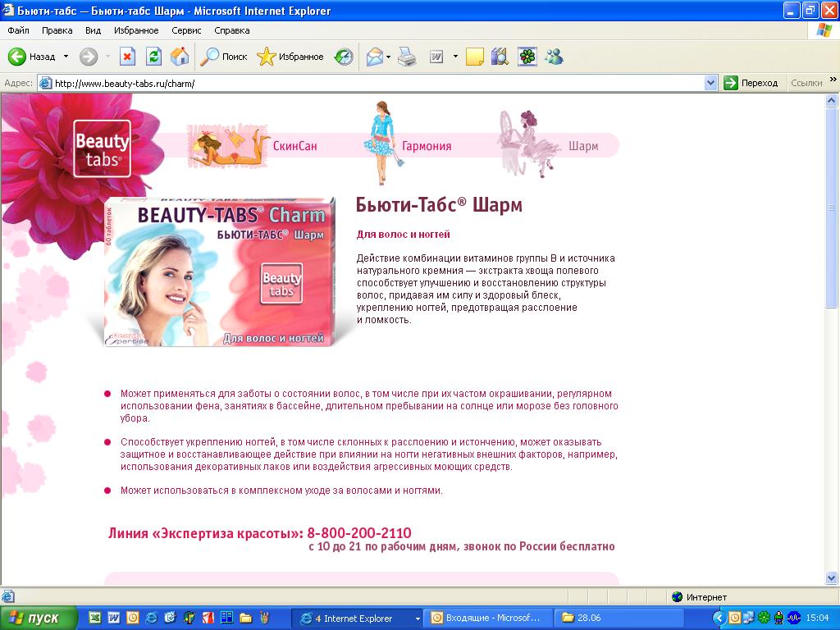Launch Excel from quick launch bar
This screenshot has width=840, height=630.
tap(94, 618)
